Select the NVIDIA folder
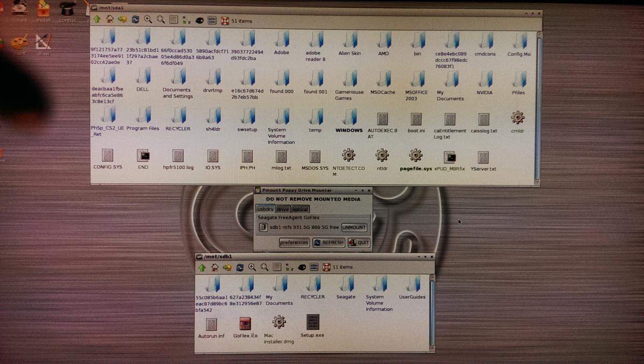The image size is (644, 364). point(485,83)
